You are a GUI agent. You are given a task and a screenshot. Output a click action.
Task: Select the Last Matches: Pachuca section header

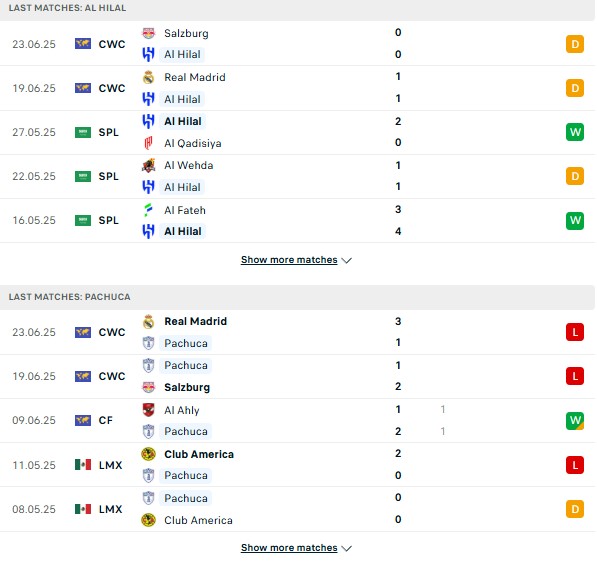point(297,297)
